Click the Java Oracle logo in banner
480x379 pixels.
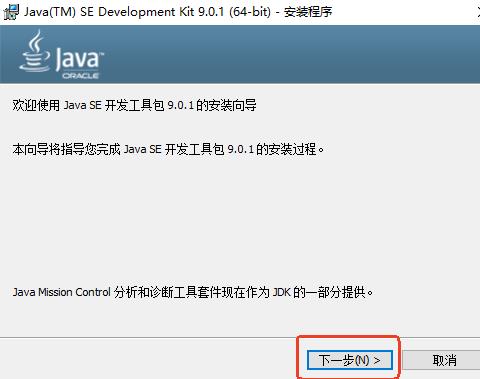pos(62,55)
